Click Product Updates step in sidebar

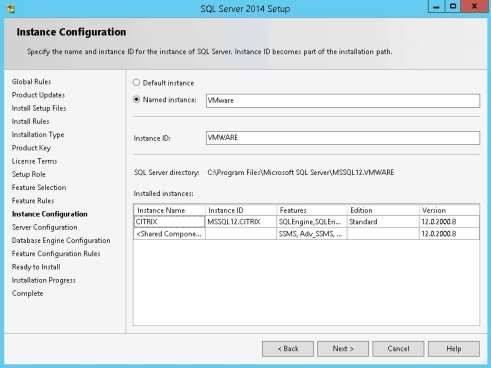pos(38,95)
